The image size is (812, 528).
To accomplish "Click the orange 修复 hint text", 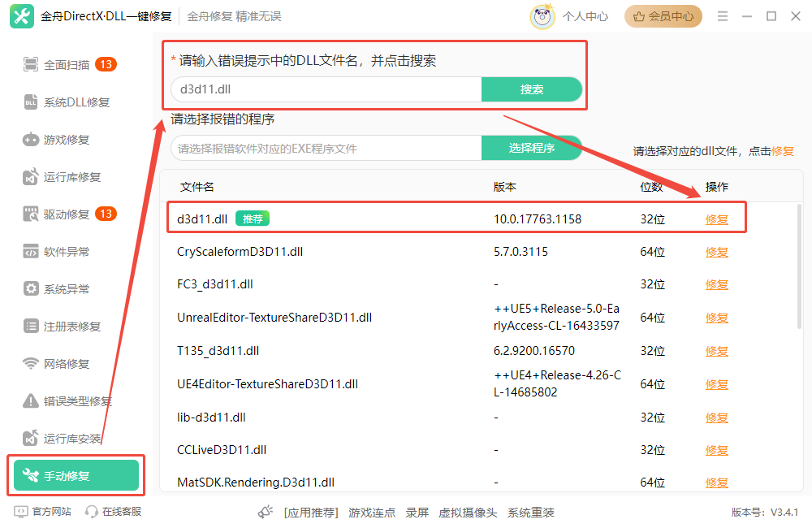I will point(783,151).
